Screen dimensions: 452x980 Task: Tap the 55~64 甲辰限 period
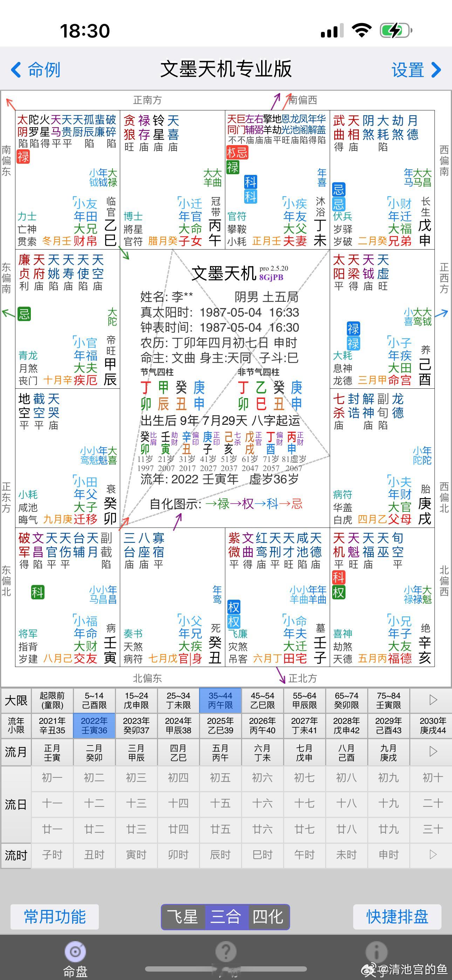(x=304, y=700)
